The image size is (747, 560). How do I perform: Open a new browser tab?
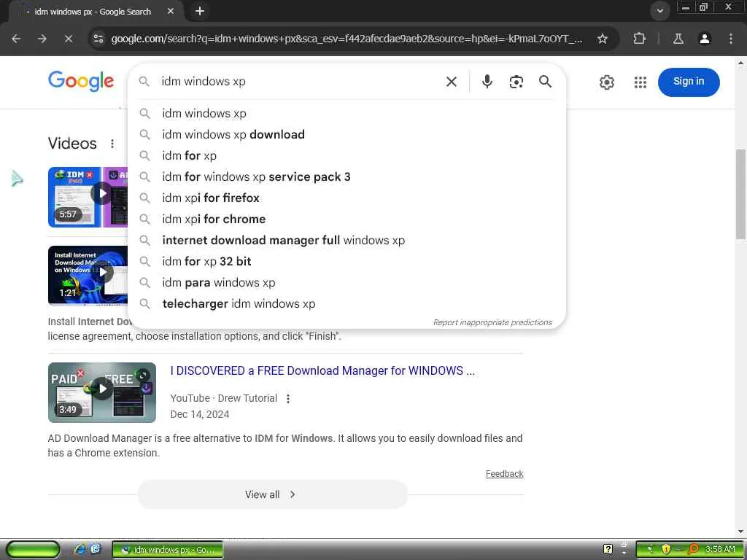(200, 11)
